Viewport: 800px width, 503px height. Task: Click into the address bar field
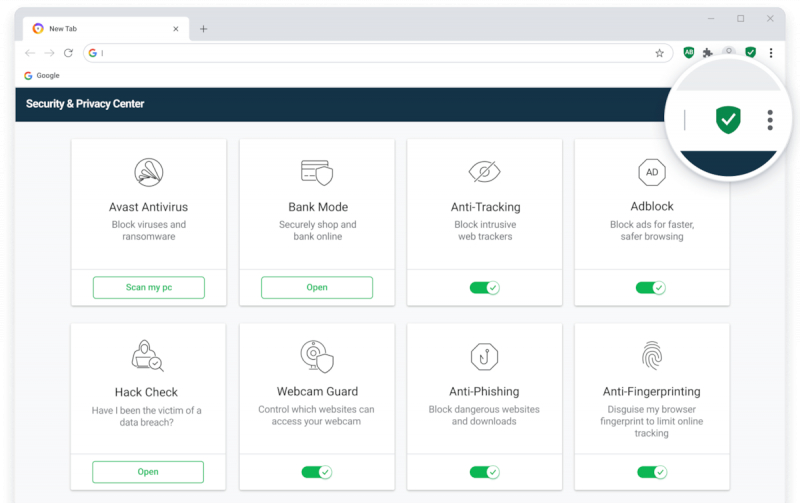click(x=378, y=53)
